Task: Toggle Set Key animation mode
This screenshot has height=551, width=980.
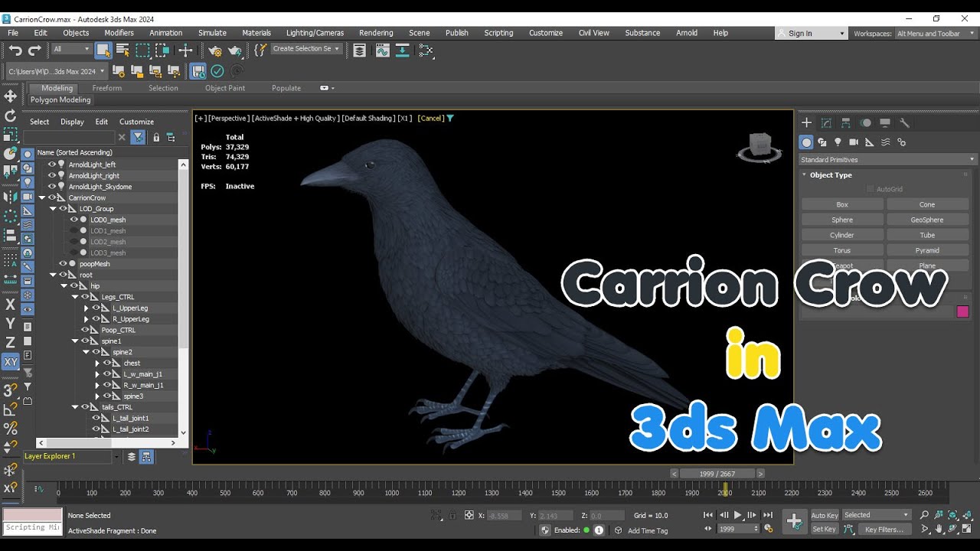Action: 825,529
